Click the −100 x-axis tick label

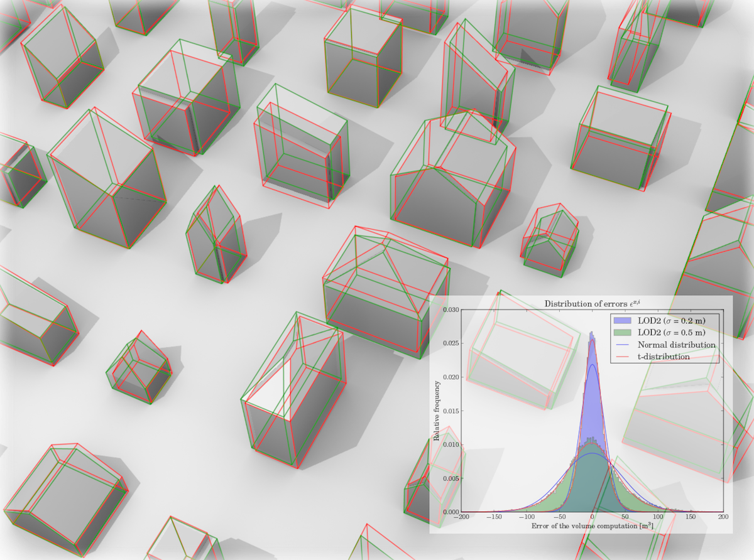coord(526,518)
